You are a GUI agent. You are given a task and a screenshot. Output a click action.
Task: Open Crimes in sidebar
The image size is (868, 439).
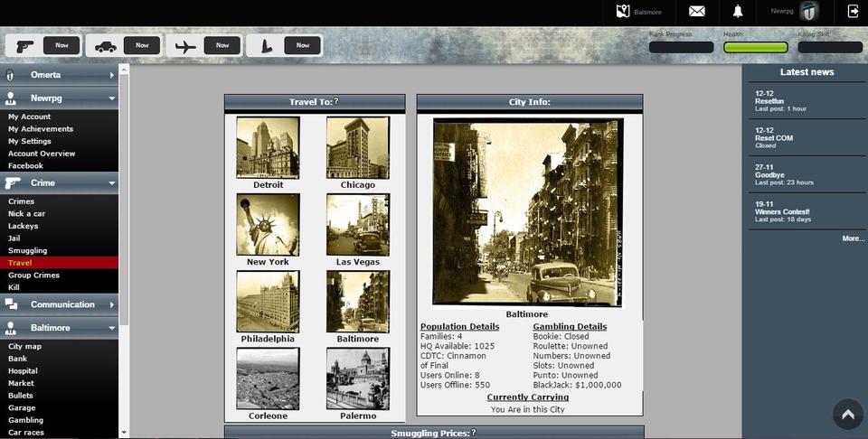tap(21, 201)
